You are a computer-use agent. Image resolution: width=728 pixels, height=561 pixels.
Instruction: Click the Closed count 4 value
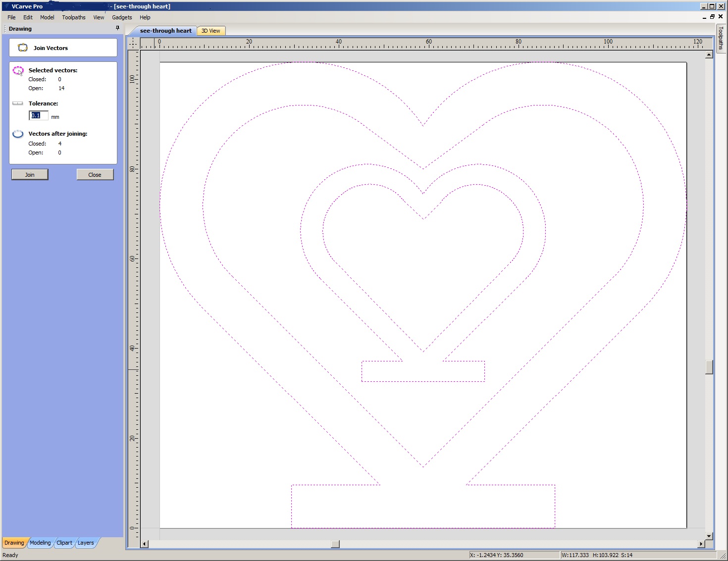click(60, 144)
